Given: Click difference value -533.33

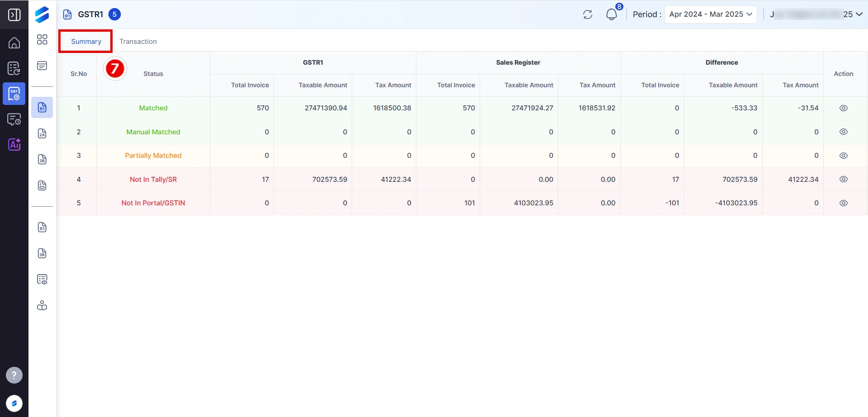Looking at the screenshot, I should click(744, 108).
